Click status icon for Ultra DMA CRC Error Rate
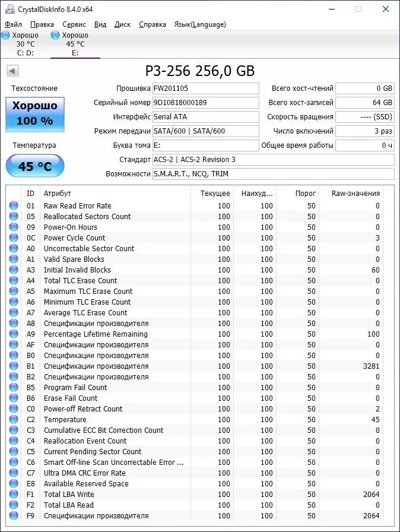This screenshot has width=400, height=532. click(14, 473)
